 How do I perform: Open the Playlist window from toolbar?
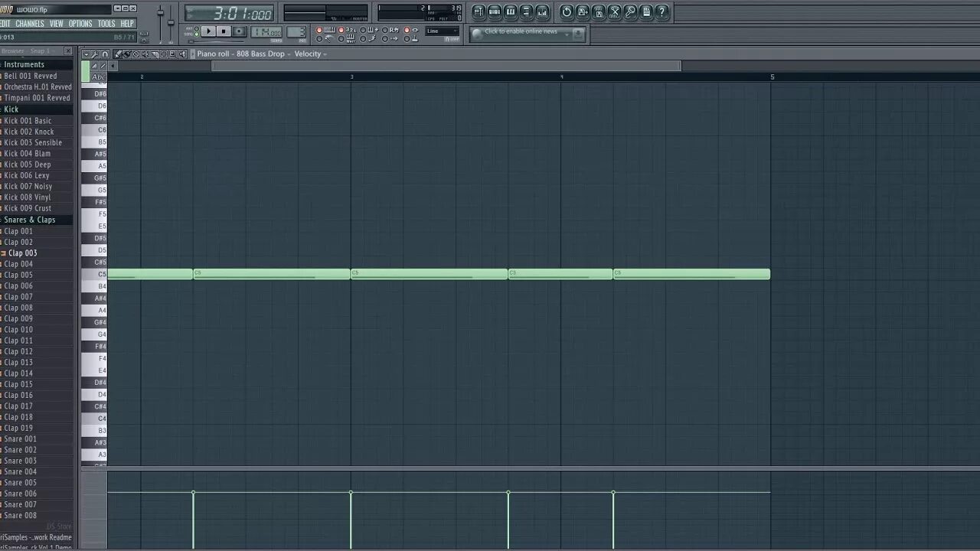click(x=479, y=11)
